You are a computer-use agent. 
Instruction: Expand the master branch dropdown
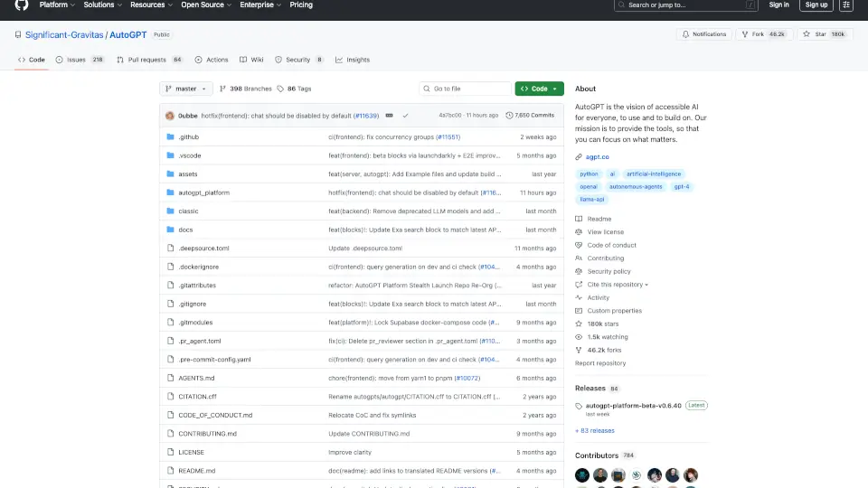[x=186, y=89]
